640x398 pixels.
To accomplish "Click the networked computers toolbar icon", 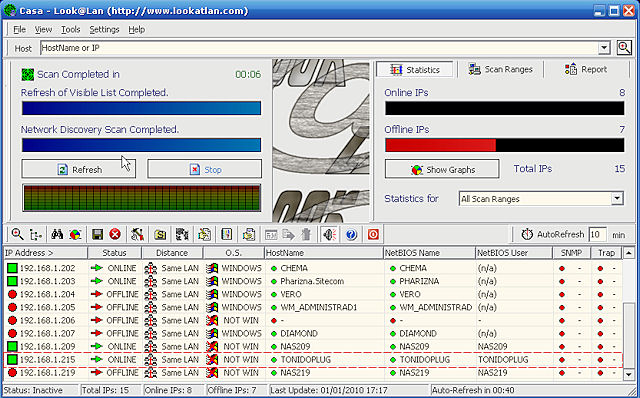I will coord(182,234).
